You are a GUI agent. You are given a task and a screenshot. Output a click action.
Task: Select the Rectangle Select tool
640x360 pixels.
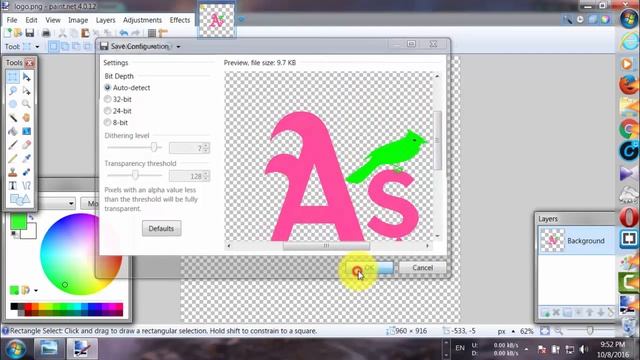click(x=13, y=77)
